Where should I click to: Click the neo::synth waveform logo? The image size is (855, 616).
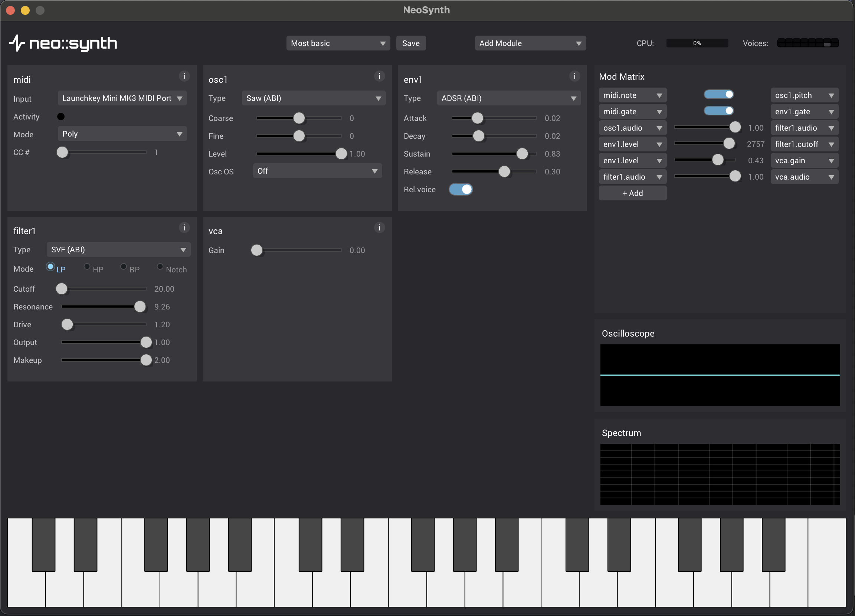coord(17,43)
